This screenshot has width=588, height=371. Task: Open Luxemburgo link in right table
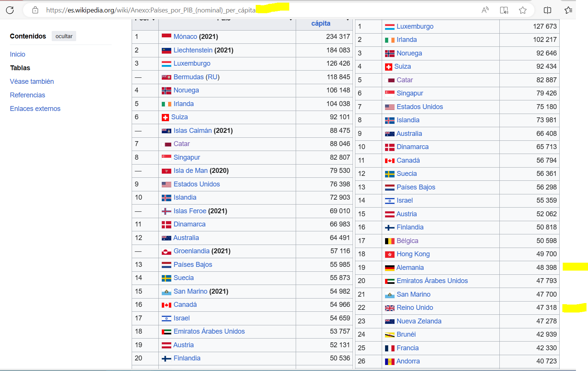coord(415,26)
